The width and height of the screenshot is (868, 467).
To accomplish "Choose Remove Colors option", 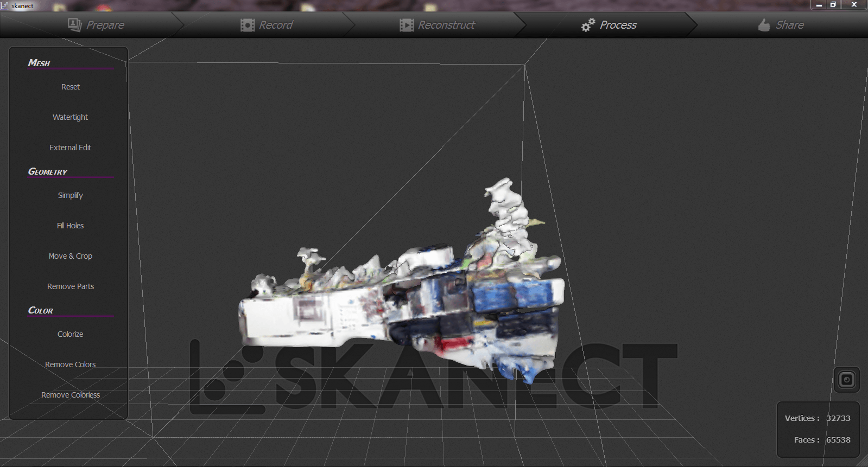I will 71,364.
